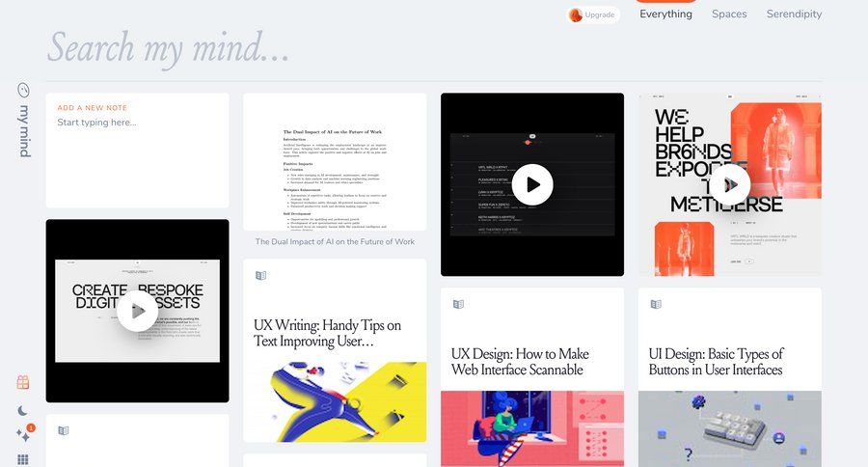Start typing in the Add a new note box
This screenshot has width=868, height=467.
point(137,151)
